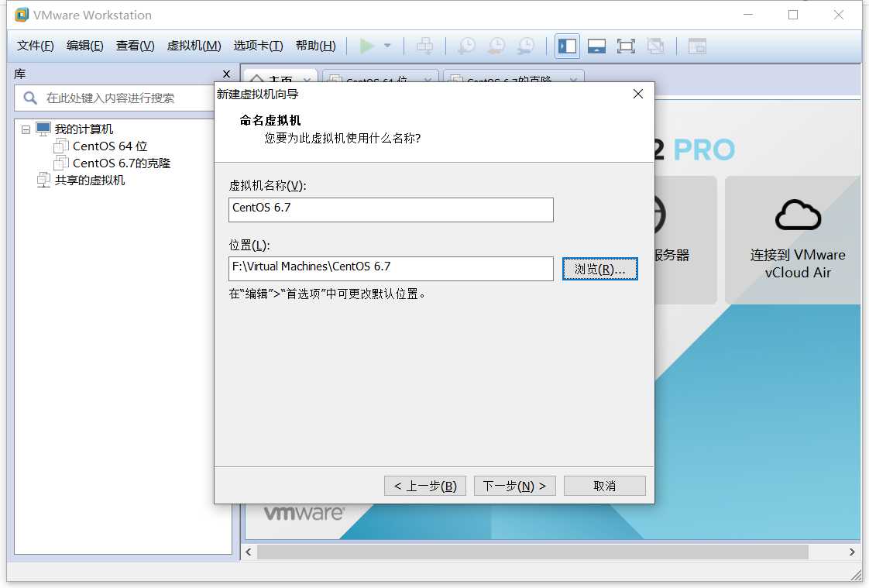Select CentOS 6.7的克隆 in library tree
The width and height of the screenshot is (869, 588).
coord(122,163)
